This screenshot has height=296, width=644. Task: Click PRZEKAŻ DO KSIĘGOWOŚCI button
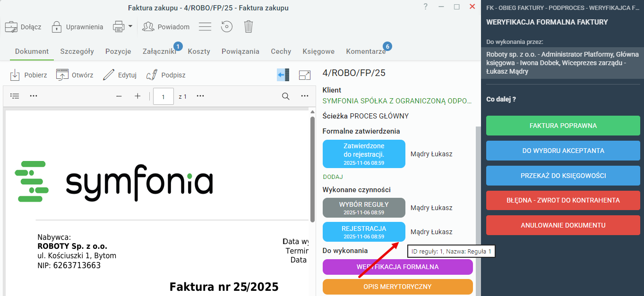[563, 175]
